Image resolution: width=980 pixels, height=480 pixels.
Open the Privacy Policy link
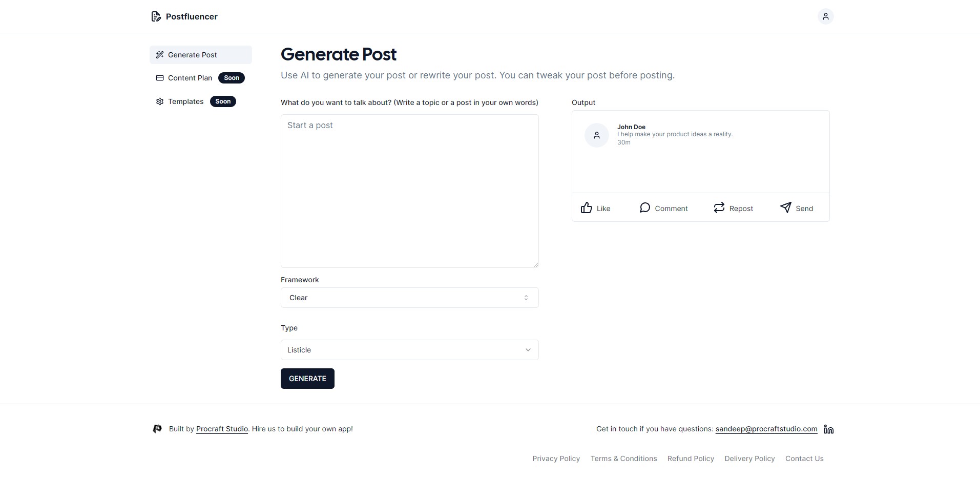pyautogui.click(x=556, y=458)
